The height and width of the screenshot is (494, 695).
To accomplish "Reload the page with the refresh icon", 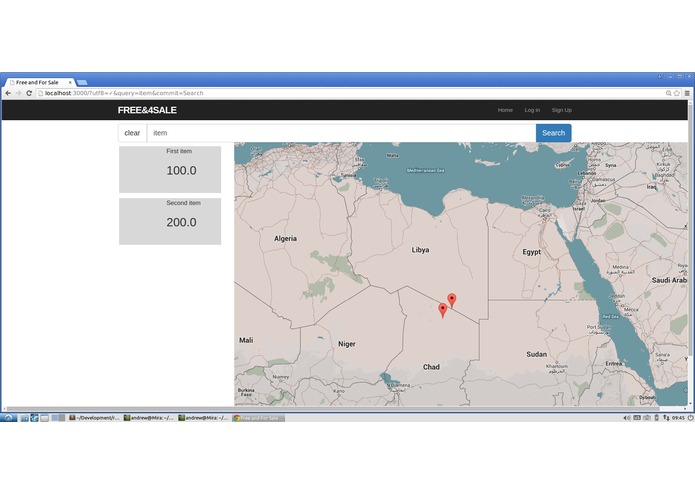I will coord(29,93).
